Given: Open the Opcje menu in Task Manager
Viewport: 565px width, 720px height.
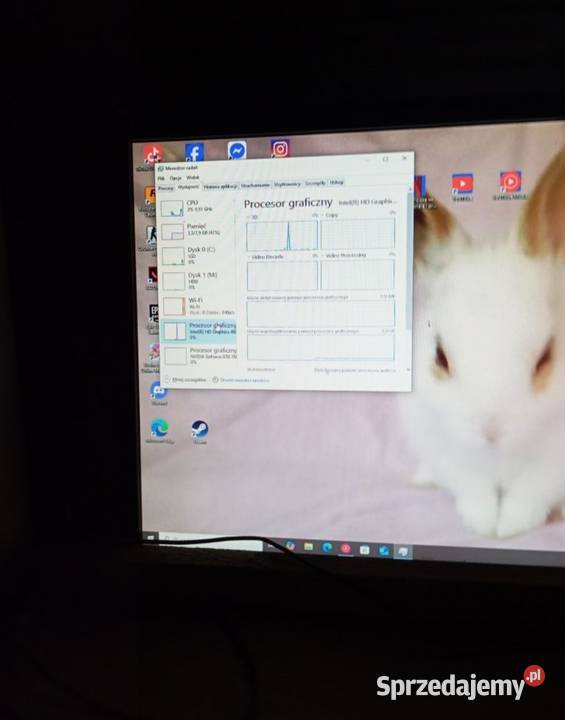Looking at the screenshot, I should click(175, 178).
